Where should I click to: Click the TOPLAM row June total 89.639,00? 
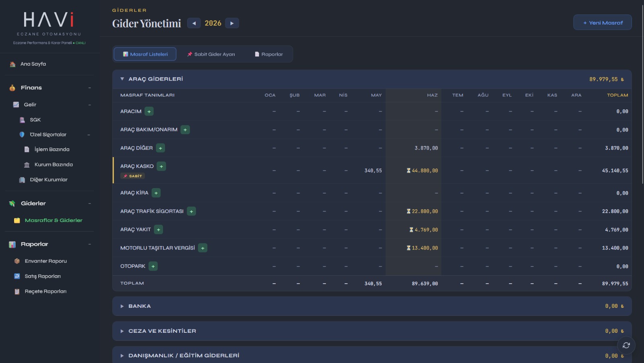click(x=425, y=284)
